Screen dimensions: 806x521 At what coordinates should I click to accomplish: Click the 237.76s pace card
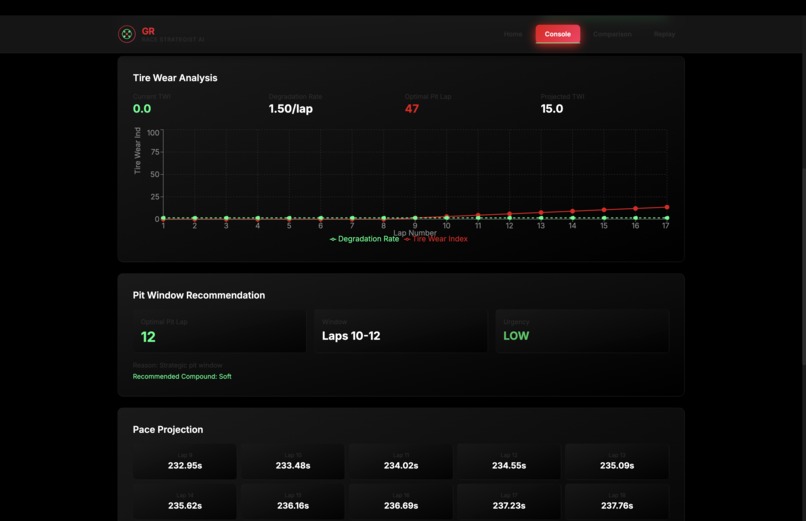[617, 502]
